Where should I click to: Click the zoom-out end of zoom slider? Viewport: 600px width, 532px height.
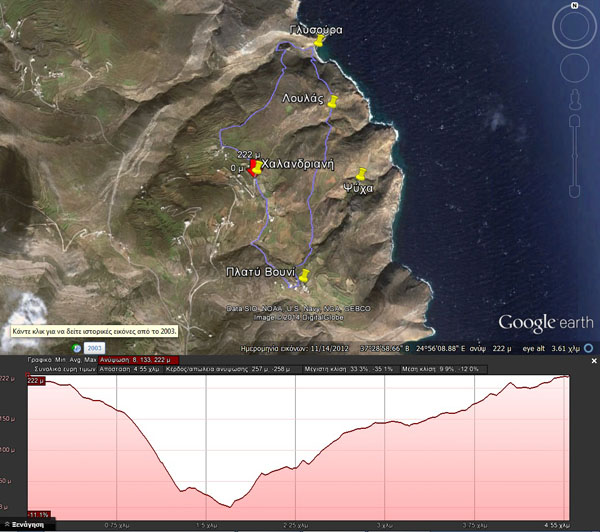[575, 191]
